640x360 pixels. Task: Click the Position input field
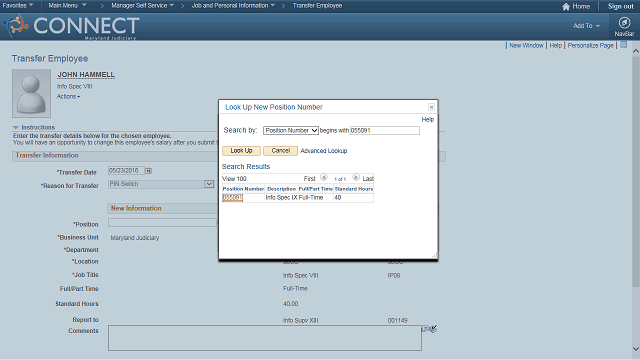click(162, 222)
